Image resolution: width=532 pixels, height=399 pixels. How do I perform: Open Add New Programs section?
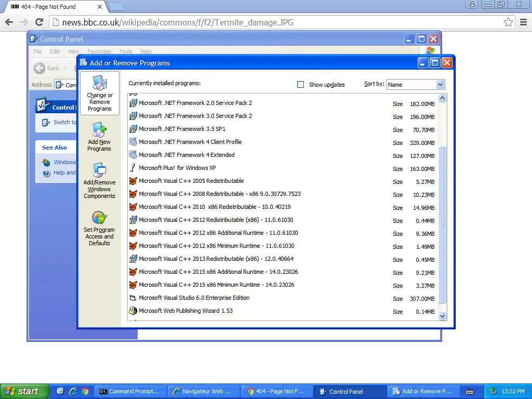[x=99, y=137]
